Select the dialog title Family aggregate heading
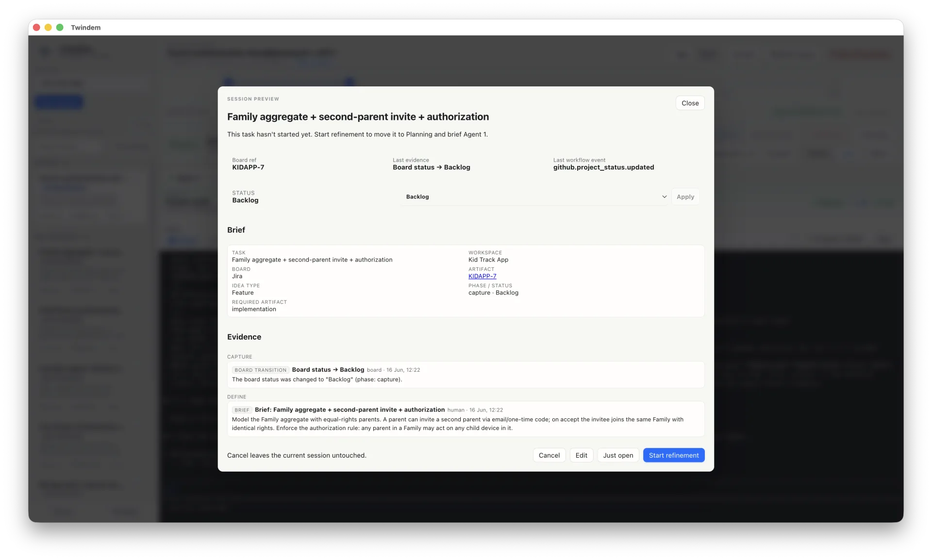The width and height of the screenshot is (932, 560). [x=358, y=116]
